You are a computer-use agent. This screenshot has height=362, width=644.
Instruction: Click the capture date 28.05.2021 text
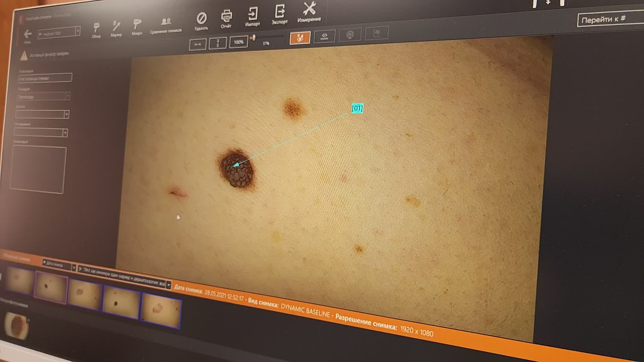pos(224,295)
